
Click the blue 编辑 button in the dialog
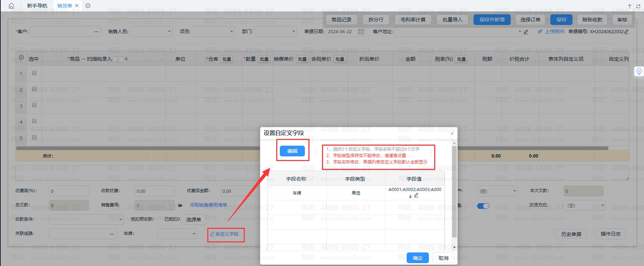[292, 151]
